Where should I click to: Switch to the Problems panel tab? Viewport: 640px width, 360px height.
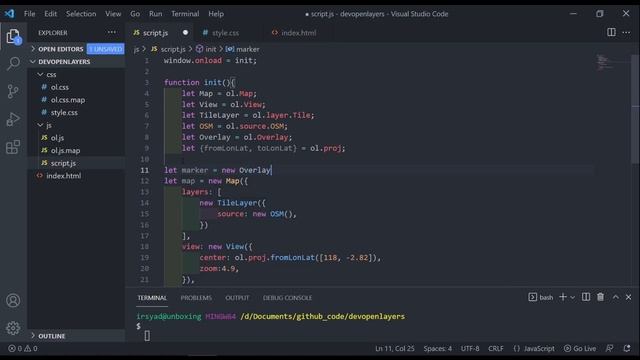(x=196, y=298)
